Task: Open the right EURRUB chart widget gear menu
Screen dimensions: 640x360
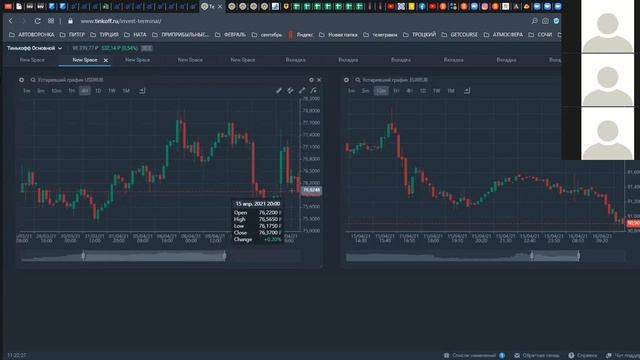Action: coord(346,80)
